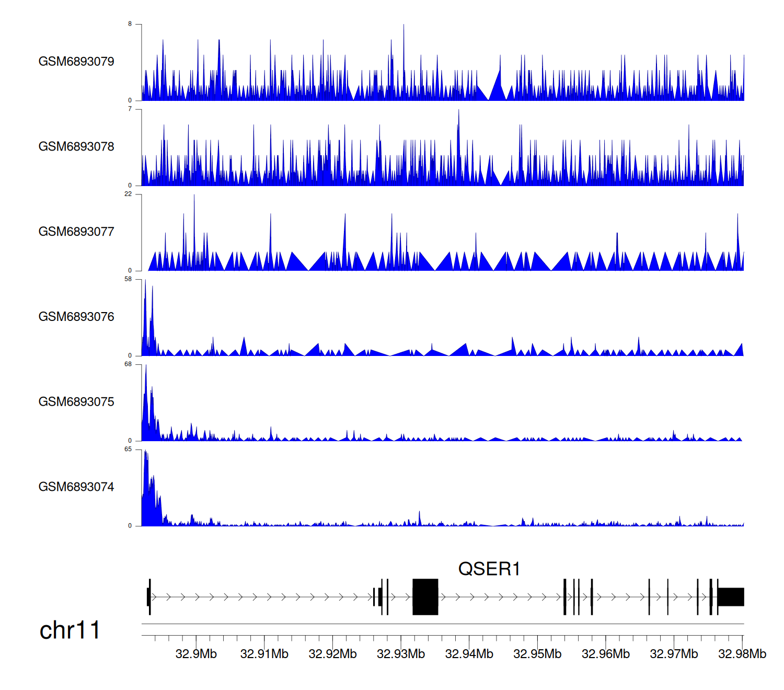Click the QSER1 gene name
The height and width of the screenshot is (690, 784).
click(489, 569)
